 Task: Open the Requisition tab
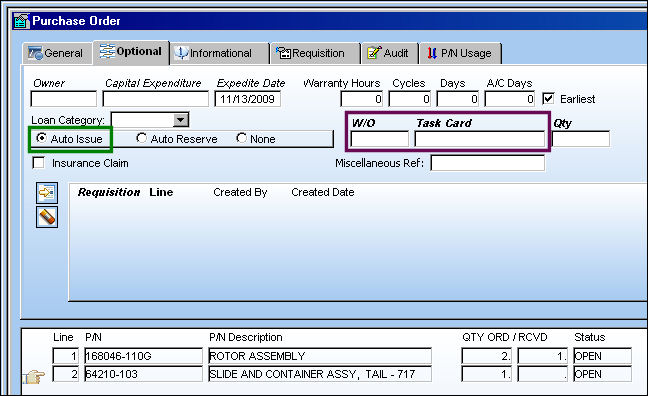(x=315, y=53)
